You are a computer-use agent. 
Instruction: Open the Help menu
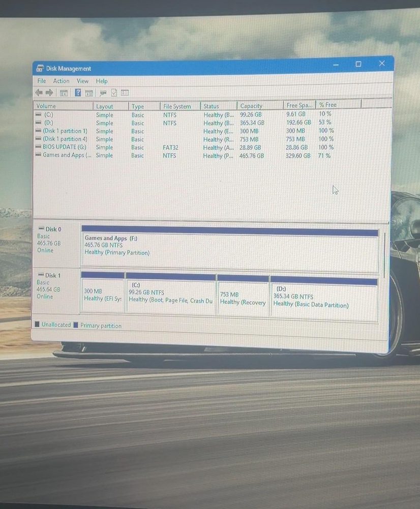tap(102, 81)
